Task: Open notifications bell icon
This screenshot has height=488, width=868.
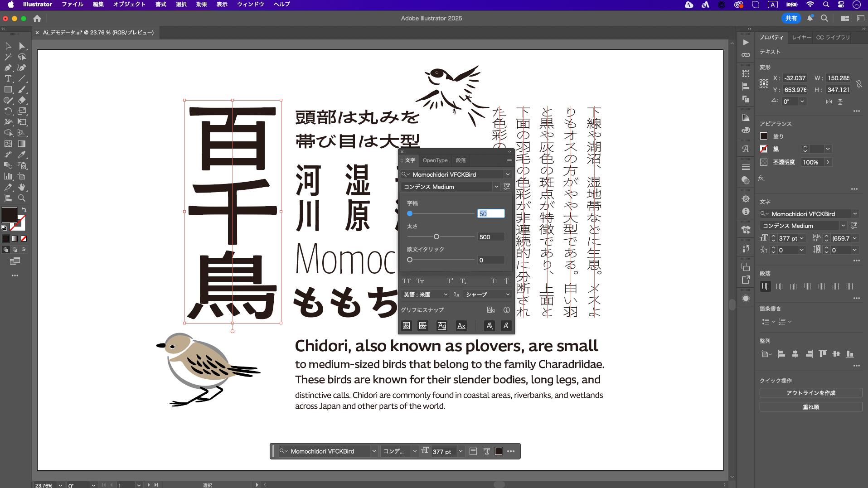Action: click(810, 18)
